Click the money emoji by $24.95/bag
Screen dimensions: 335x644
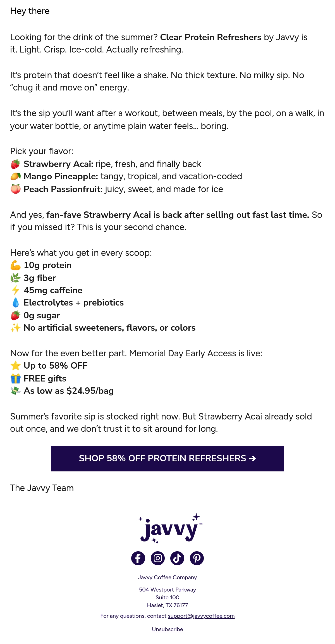click(x=16, y=391)
